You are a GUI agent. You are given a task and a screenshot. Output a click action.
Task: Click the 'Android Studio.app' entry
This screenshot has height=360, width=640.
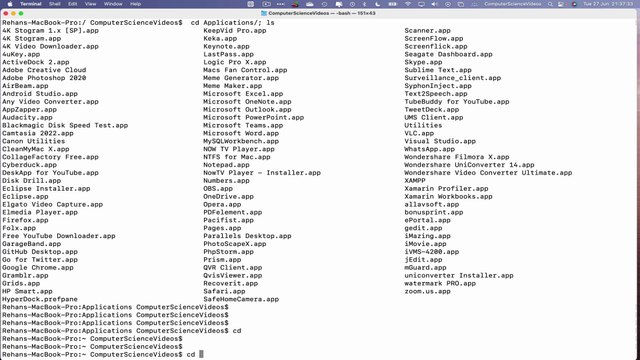click(40, 93)
